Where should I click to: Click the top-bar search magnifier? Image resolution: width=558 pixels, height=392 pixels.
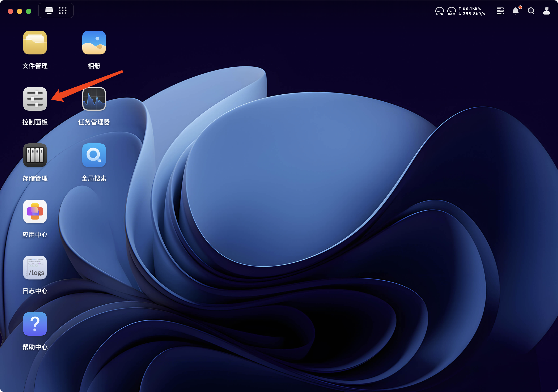pyautogui.click(x=531, y=11)
